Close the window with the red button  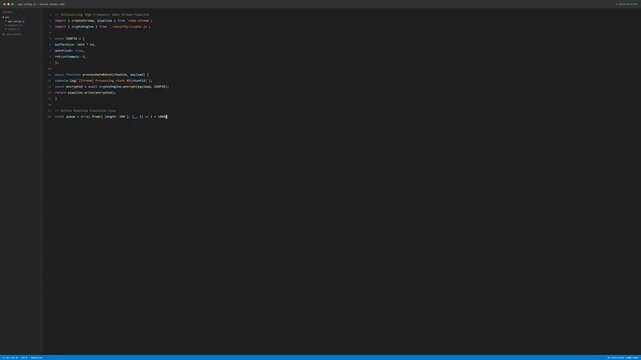4,4
